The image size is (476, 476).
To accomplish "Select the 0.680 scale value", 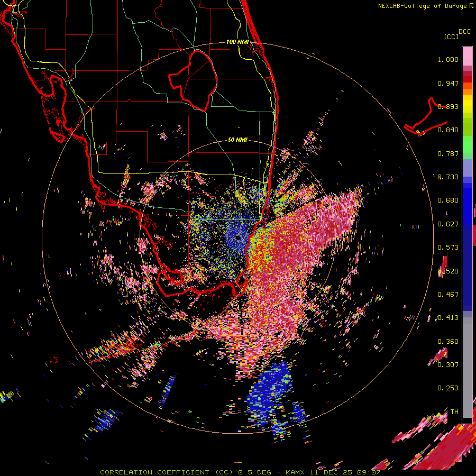I will [x=448, y=200].
